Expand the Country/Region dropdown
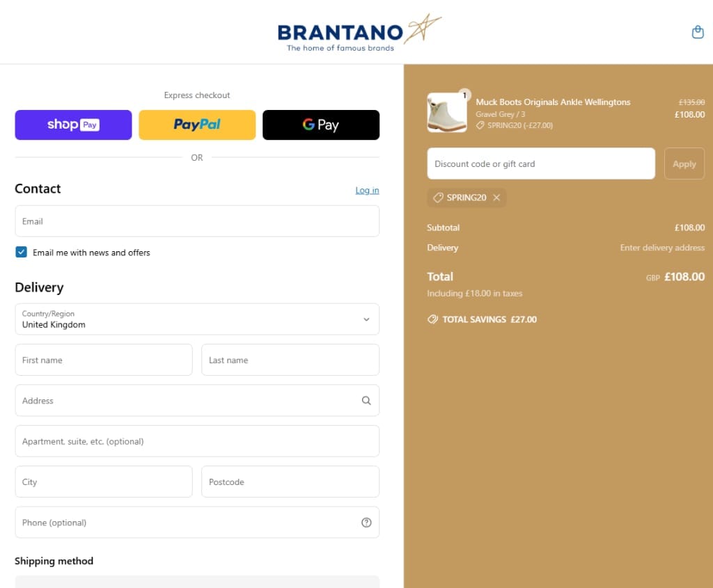 (x=197, y=319)
